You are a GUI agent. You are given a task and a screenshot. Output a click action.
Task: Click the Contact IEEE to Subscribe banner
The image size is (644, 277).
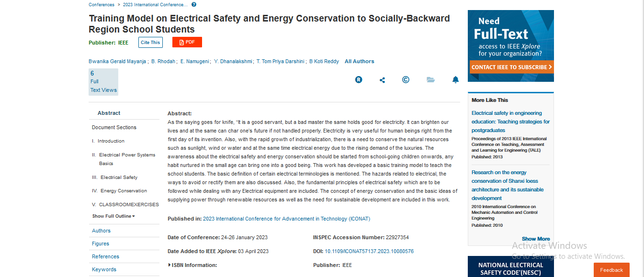[x=511, y=67]
